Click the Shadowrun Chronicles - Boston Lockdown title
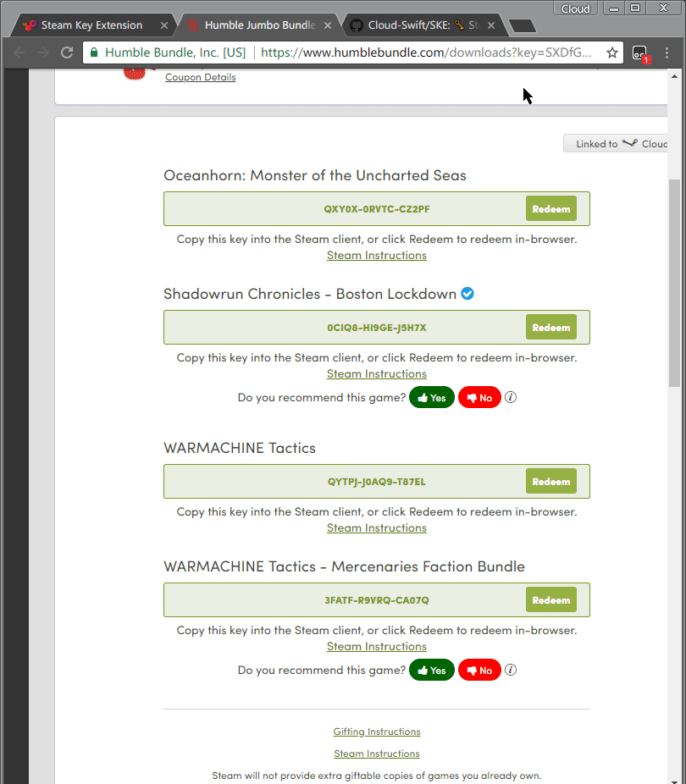The height and width of the screenshot is (784, 686). pyautogui.click(x=310, y=294)
